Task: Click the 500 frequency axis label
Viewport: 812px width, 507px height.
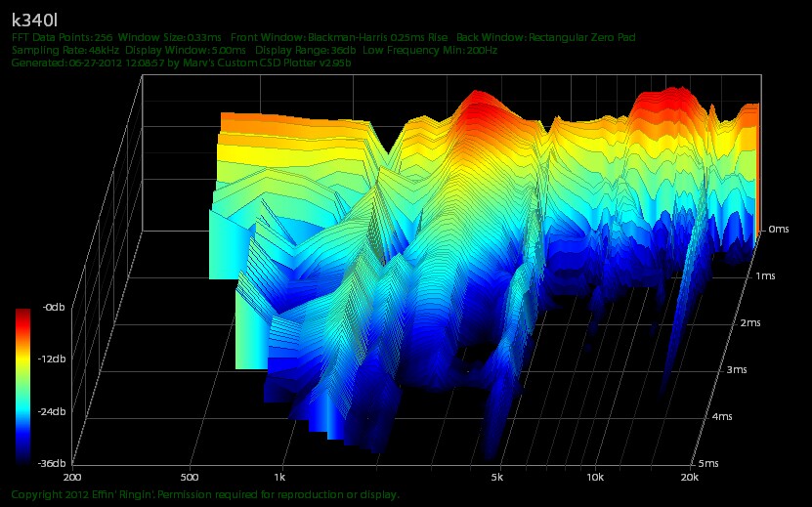Action: 190,477
